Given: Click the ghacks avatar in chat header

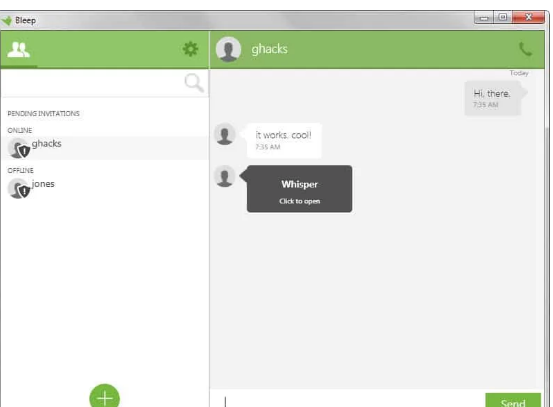Looking at the screenshot, I should pyautogui.click(x=228, y=49).
